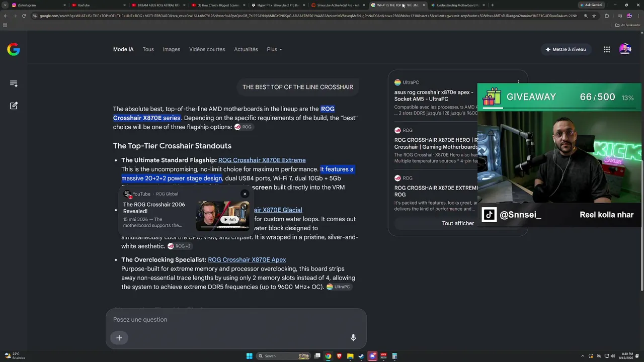Bookmark this page with star icon
Screen dimensions: 644x362
(594, 16)
